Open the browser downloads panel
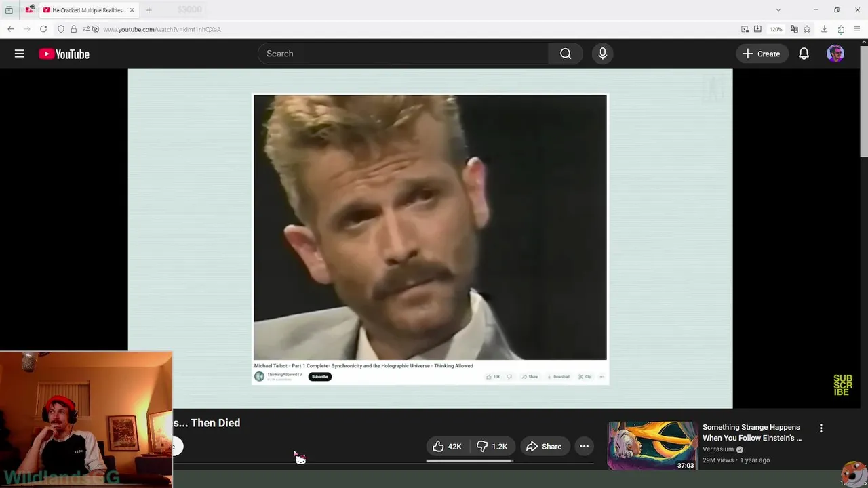Image resolution: width=868 pixels, height=488 pixels. [x=825, y=29]
